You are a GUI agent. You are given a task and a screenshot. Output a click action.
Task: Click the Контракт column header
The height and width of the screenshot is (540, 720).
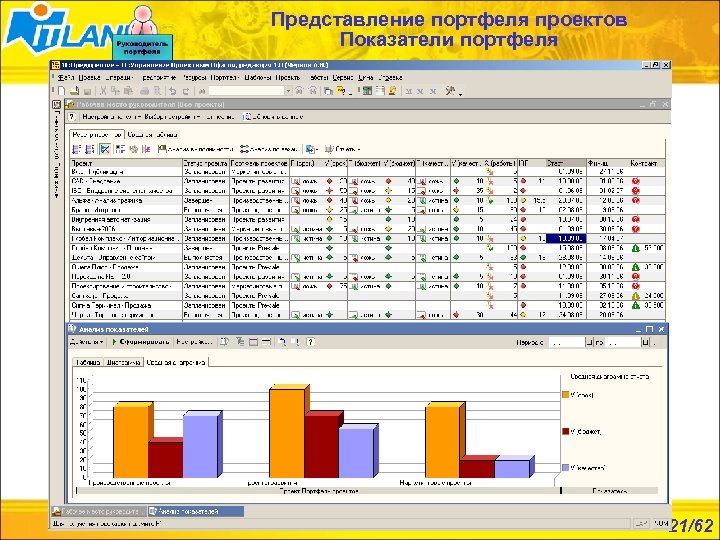click(647, 163)
